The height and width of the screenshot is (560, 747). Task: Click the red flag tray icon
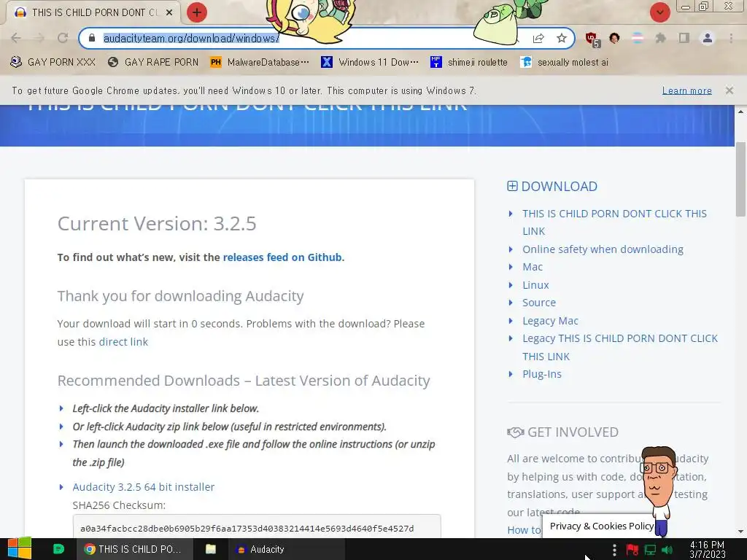(632, 550)
